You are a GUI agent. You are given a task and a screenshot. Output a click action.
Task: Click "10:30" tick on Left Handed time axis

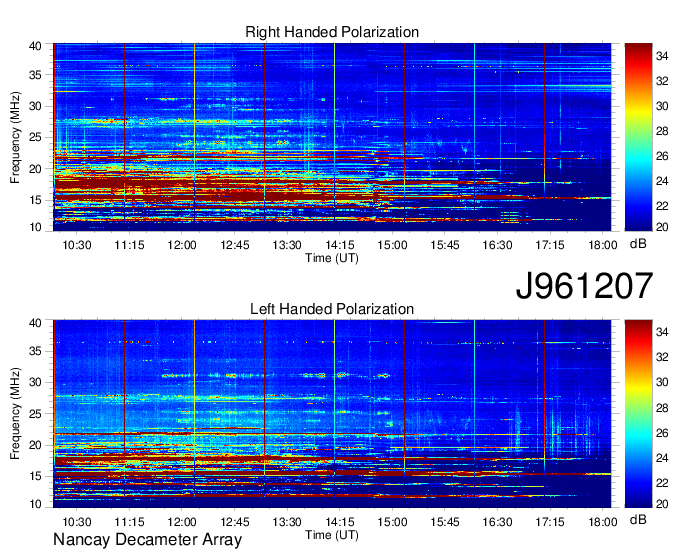(x=77, y=522)
